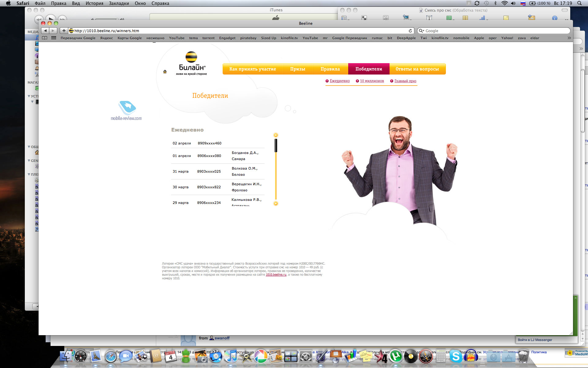Click the Билайн logo
Viewport: 588px width, 368px height.
click(192, 63)
